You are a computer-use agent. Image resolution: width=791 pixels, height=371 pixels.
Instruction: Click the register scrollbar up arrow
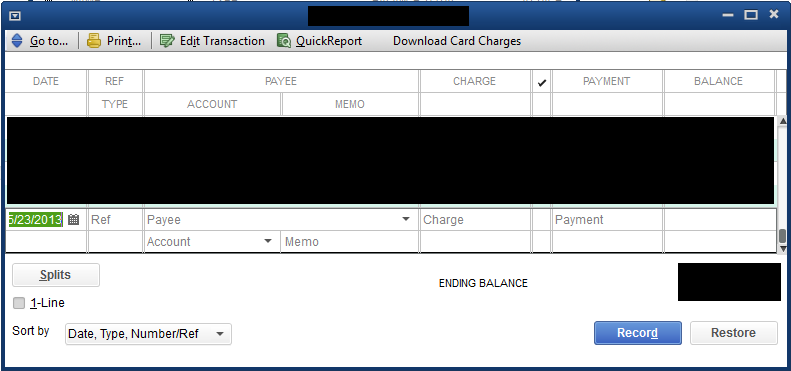pyautogui.click(x=782, y=121)
